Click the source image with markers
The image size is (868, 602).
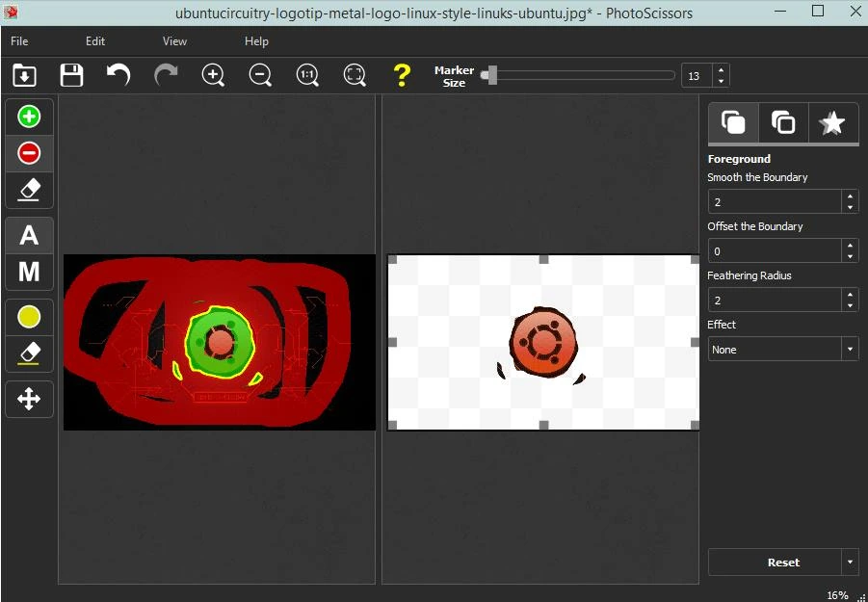[220, 343]
